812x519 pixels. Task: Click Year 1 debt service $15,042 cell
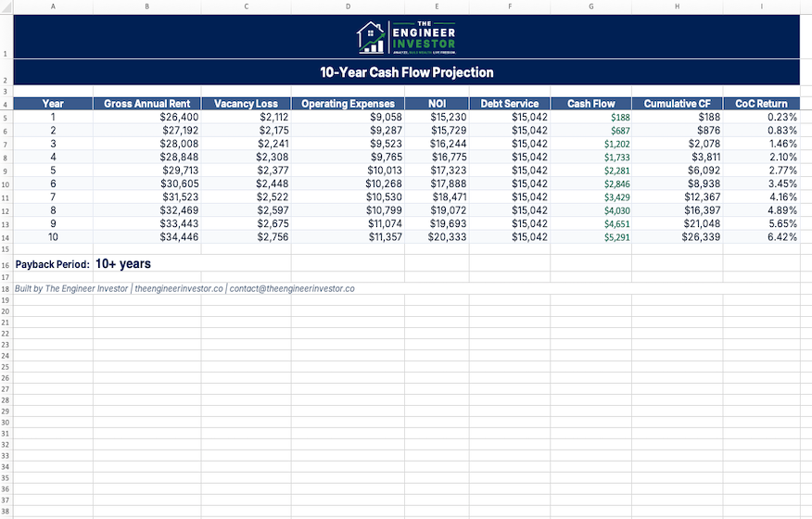[530, 117]
